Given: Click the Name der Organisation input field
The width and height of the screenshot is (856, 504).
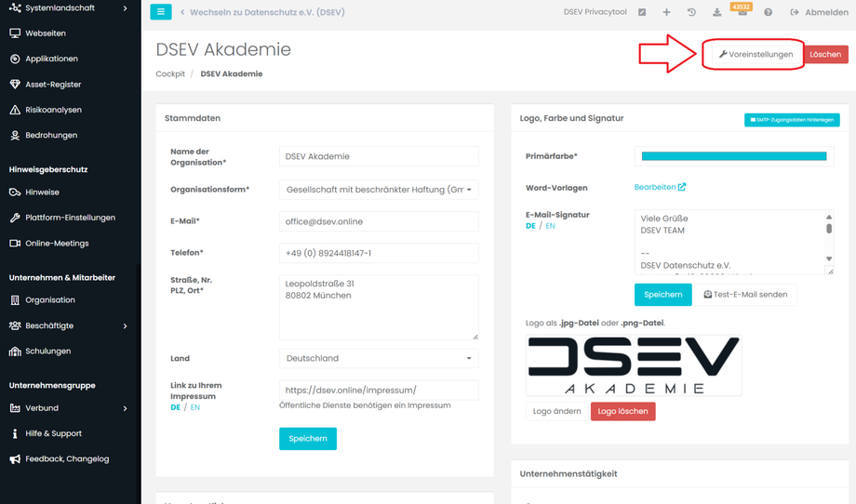Looking at the screenshot, I should tap(379, 156).
